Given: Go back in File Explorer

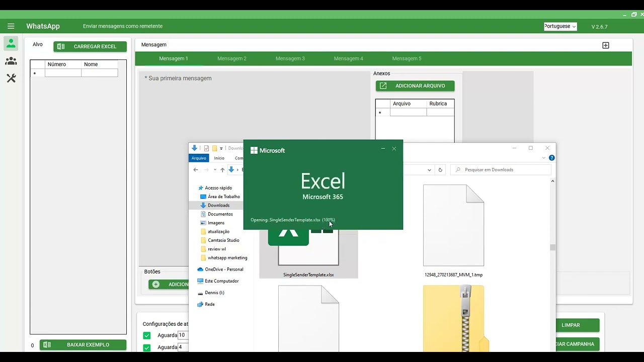Looking at the screenshot, I should click(x=196, y=170).
